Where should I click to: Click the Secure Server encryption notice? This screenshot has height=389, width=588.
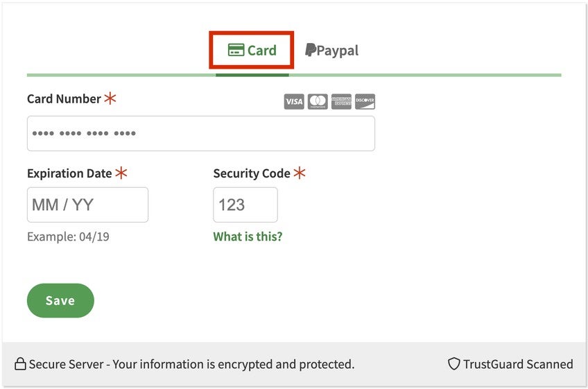[x=191, y=364]
